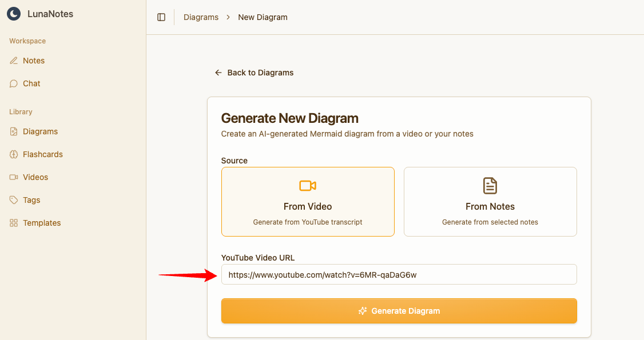Viewport: 644px width, 340px height.
Task: Click the Diagrams breadcrumb link
Action: pos(201,17)
